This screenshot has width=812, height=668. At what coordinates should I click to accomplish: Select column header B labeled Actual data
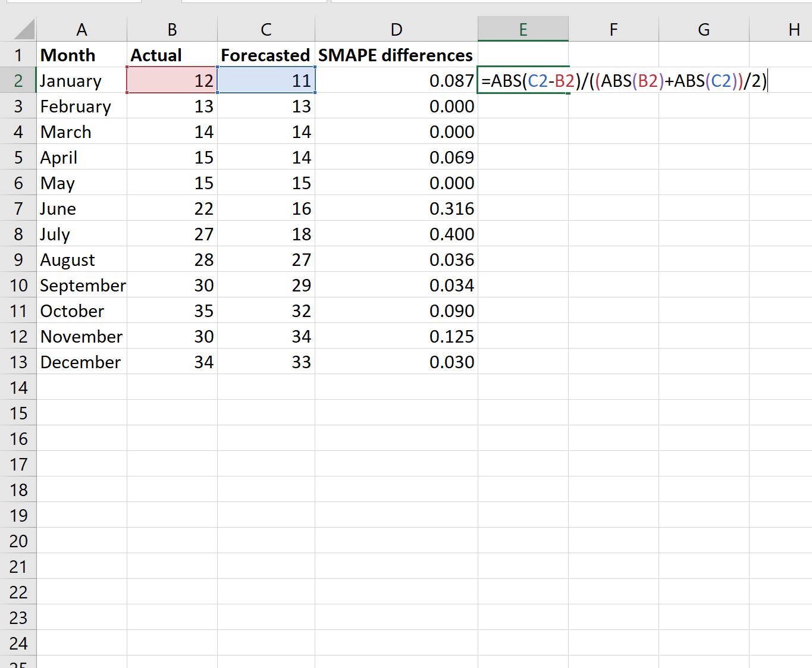pos(171,29)
